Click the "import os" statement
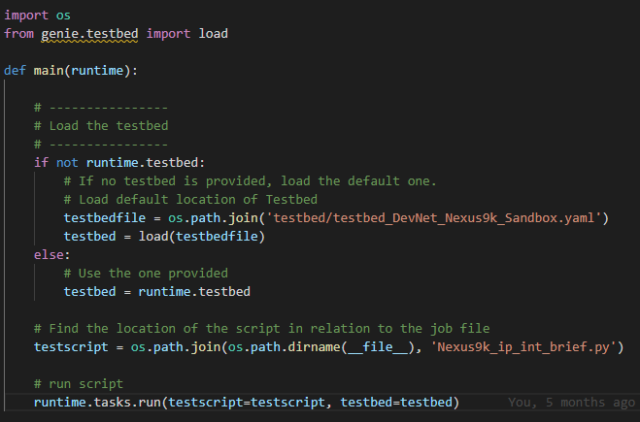The width and height of the screenshot is (640, 422). tap(29, 15)
